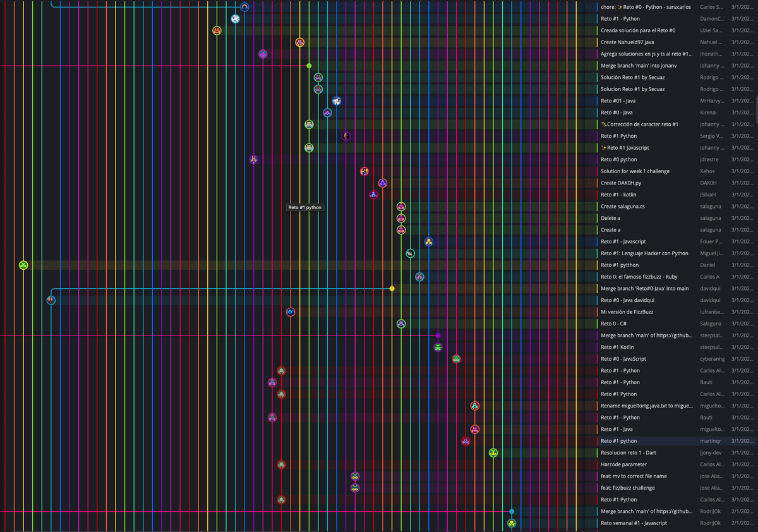This screenshot has width=758, height=532.
Task: Open the commit 'Solution for week 1 challenge'
Action: 634,171
